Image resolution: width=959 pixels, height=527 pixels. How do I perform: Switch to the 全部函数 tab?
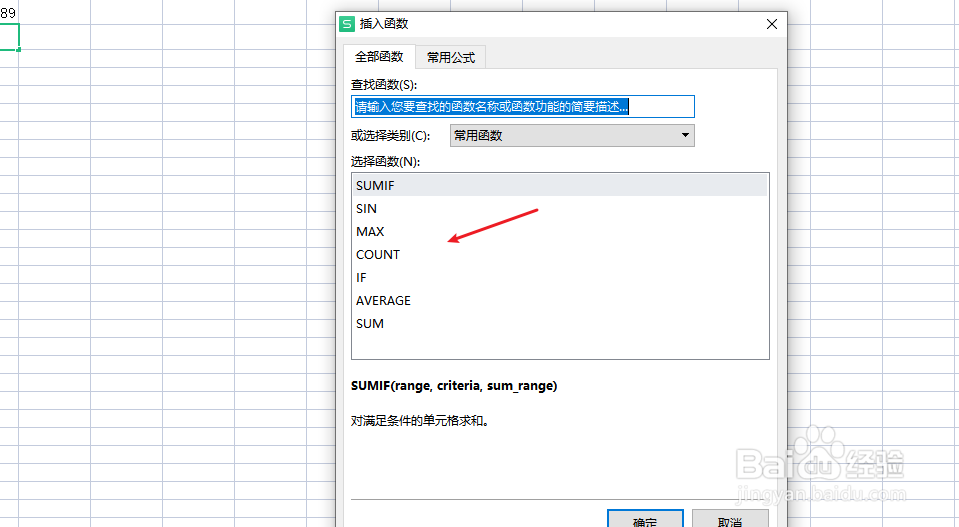379,57
